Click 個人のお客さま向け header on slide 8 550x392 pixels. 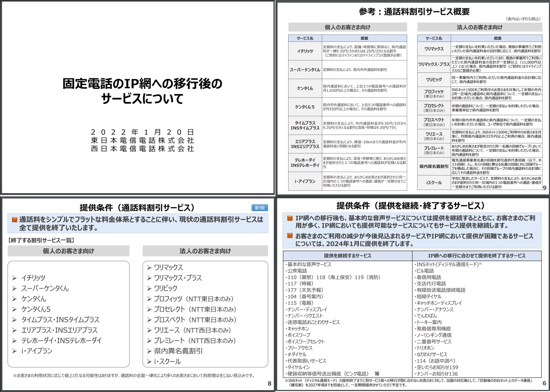coord(68,251)
